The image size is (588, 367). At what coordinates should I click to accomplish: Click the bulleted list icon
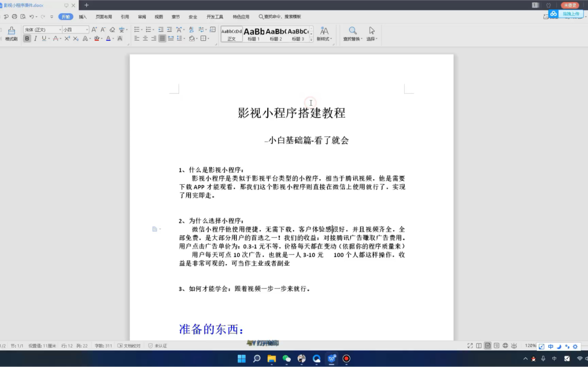(137, 30)
